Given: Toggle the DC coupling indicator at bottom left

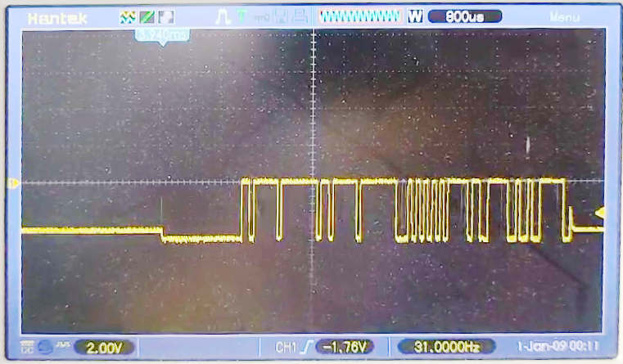Looking at the screenshot, I should click(x=27, y=348).
